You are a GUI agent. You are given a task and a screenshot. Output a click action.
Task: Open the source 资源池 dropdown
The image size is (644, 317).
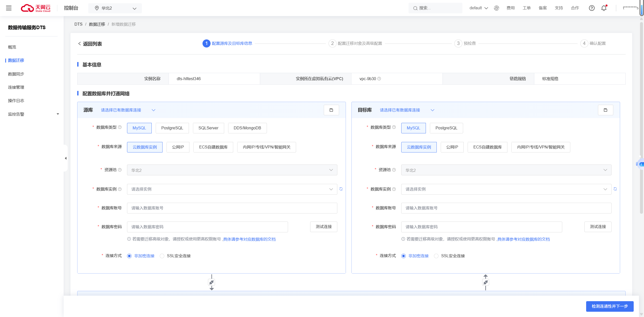click(x=232, y=170)
